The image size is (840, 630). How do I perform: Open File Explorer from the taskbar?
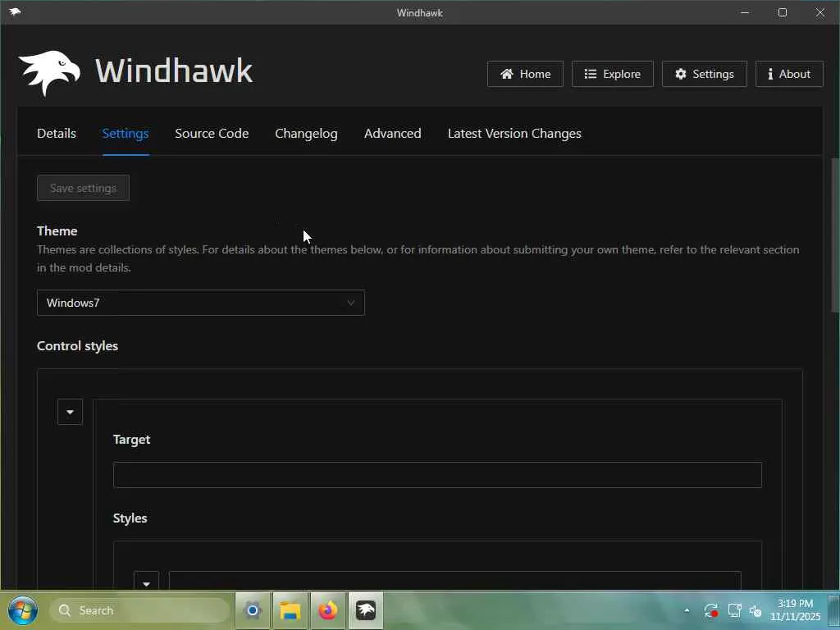290,610
